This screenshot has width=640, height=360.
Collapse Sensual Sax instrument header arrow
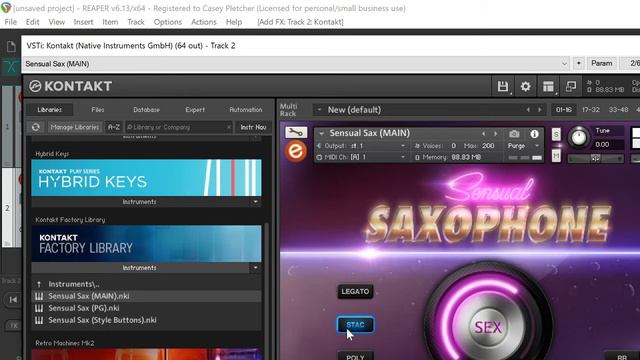tap(322, 133)
